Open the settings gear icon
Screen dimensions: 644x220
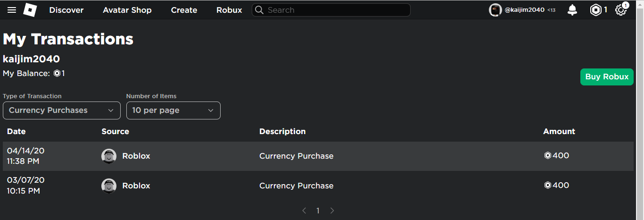[x=621, y=10]
